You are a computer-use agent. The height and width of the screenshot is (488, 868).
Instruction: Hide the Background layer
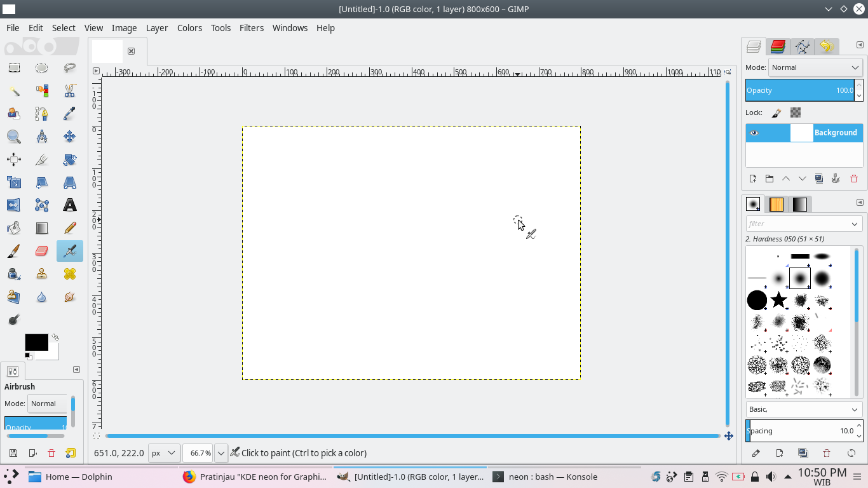point(754,133)
